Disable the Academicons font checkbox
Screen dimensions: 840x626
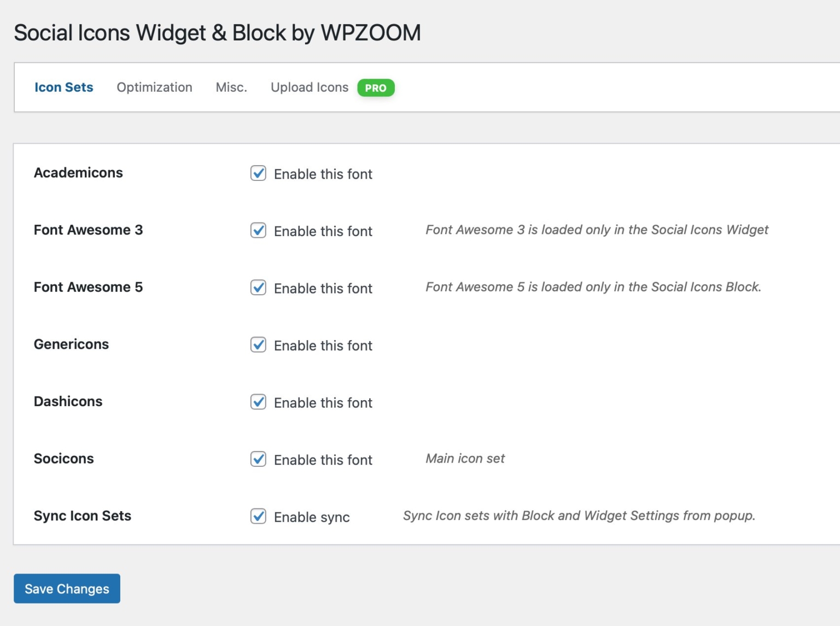(258, 174)
